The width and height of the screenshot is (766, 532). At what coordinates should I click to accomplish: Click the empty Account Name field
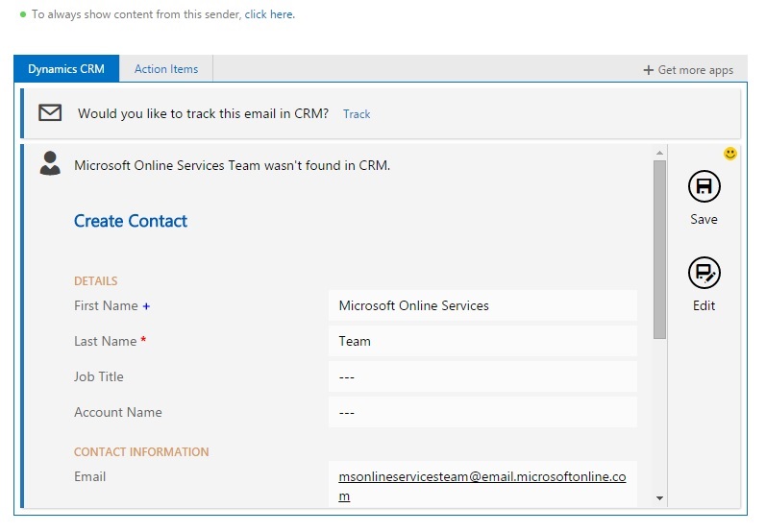pos(482,412)
